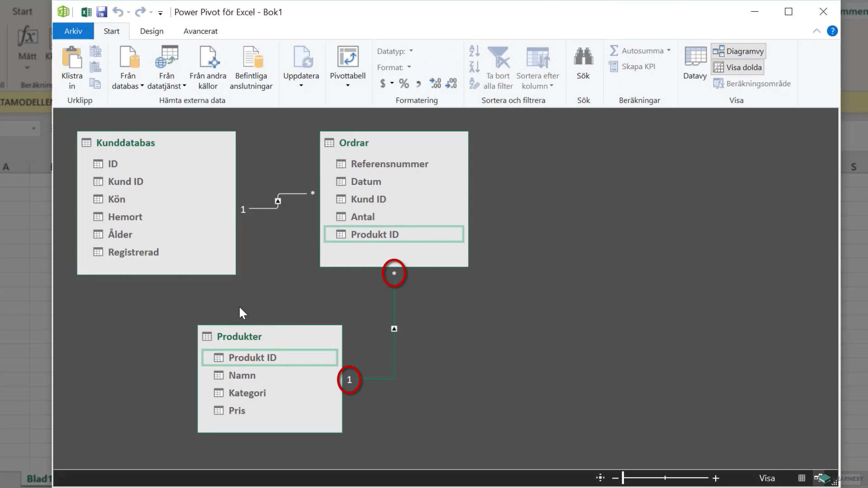The image size is (868, 488).
Task: Apply percent formatting to selection
Action: [x=404, y=83]
